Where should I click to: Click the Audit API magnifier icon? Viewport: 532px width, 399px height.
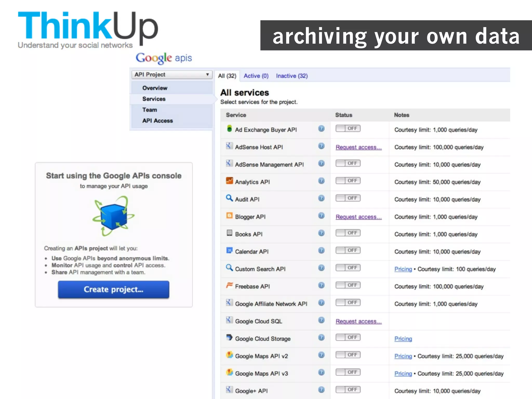[229, 198]
